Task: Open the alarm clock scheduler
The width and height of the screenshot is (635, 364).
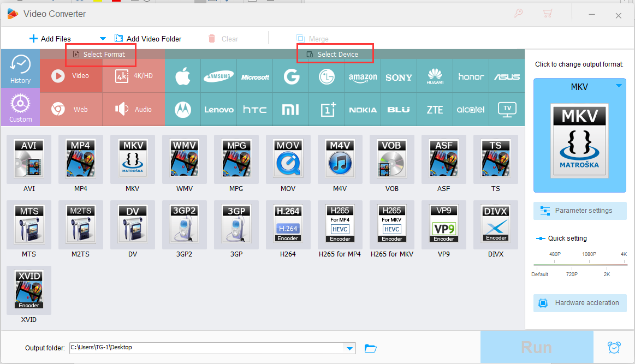Action: click(614, 348)
